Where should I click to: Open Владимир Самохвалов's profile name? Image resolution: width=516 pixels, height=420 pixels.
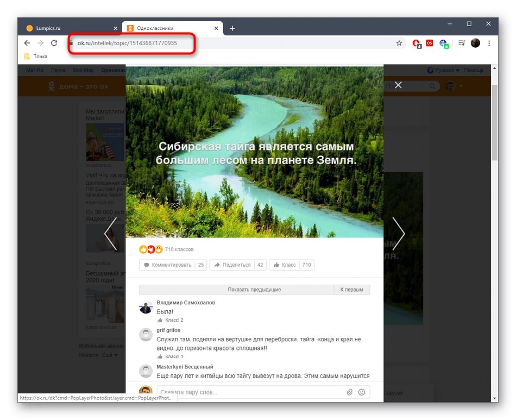coord(186,303)
